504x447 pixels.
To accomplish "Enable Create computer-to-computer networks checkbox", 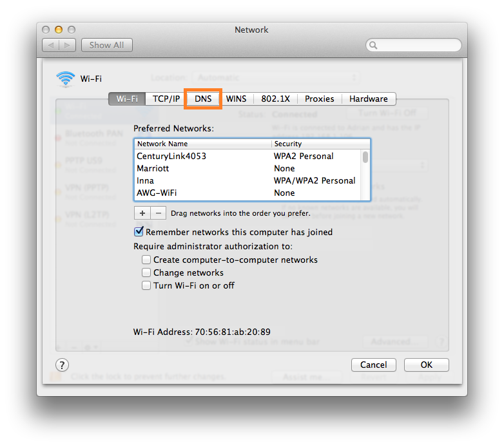I will pyautogui.click(x=147, y=260).
